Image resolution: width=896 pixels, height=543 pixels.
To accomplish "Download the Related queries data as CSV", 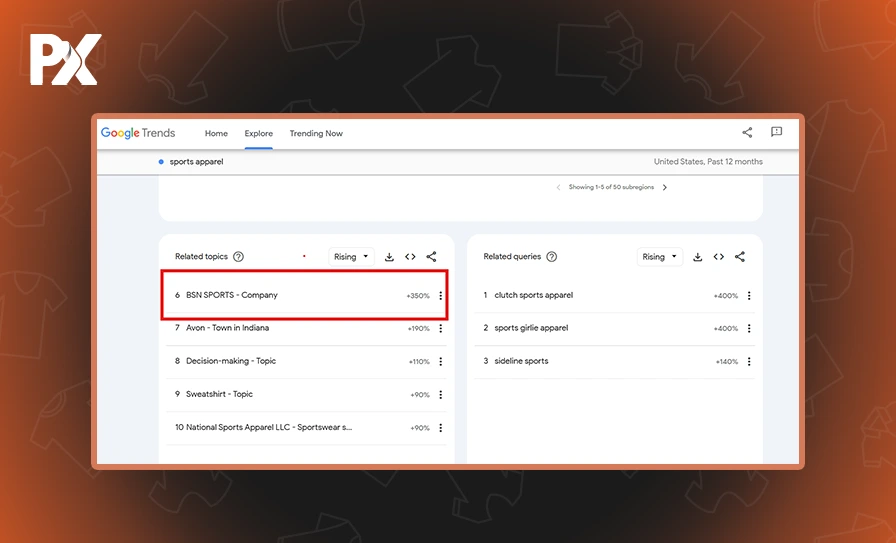I will click(x=698, y=257).
